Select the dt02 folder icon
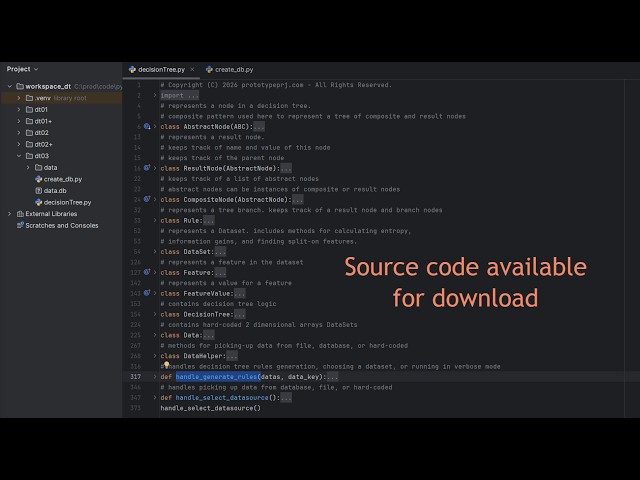The width and height of the screenshot is (640, 480). [29, 133]
